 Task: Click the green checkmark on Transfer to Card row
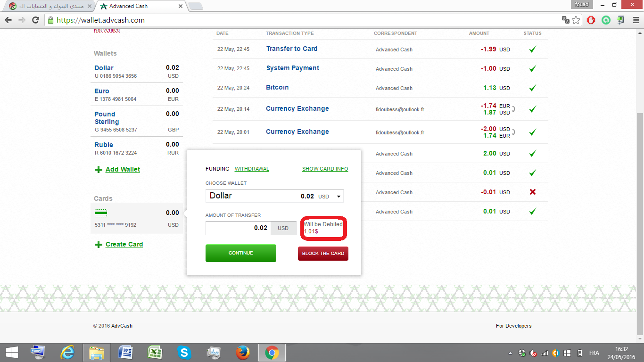[532, 49]
